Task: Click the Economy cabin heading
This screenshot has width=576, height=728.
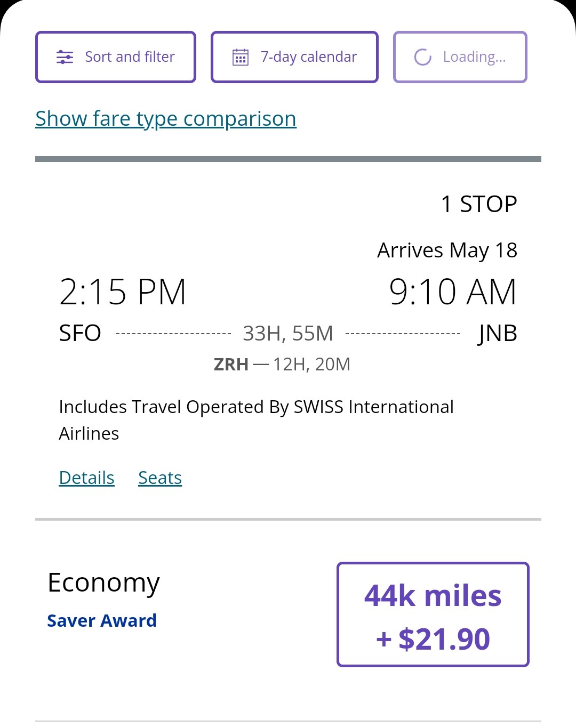Action: 103,583
